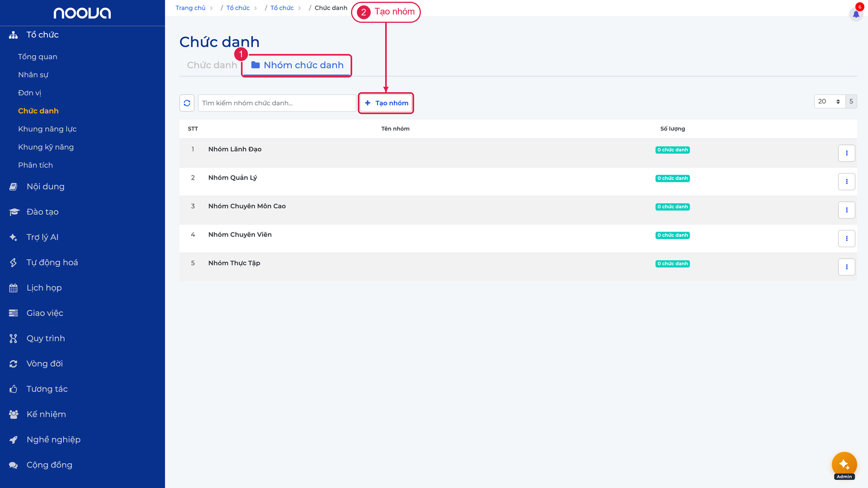Image resolution: width=868 pixels, height=488 pixels.
Task: Open the notification bell
Action: click(x=856, y=14)
